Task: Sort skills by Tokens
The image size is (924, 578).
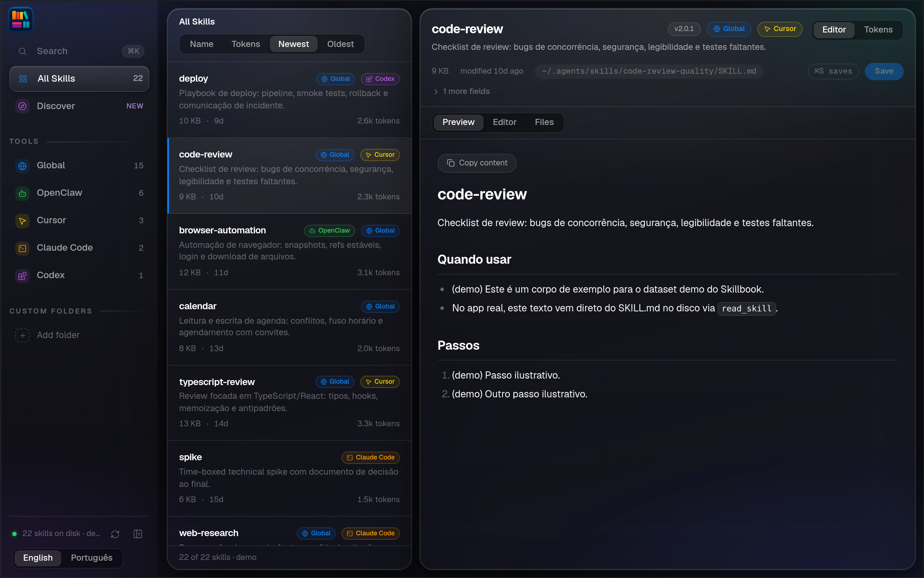Action: (x=245, y=44)
